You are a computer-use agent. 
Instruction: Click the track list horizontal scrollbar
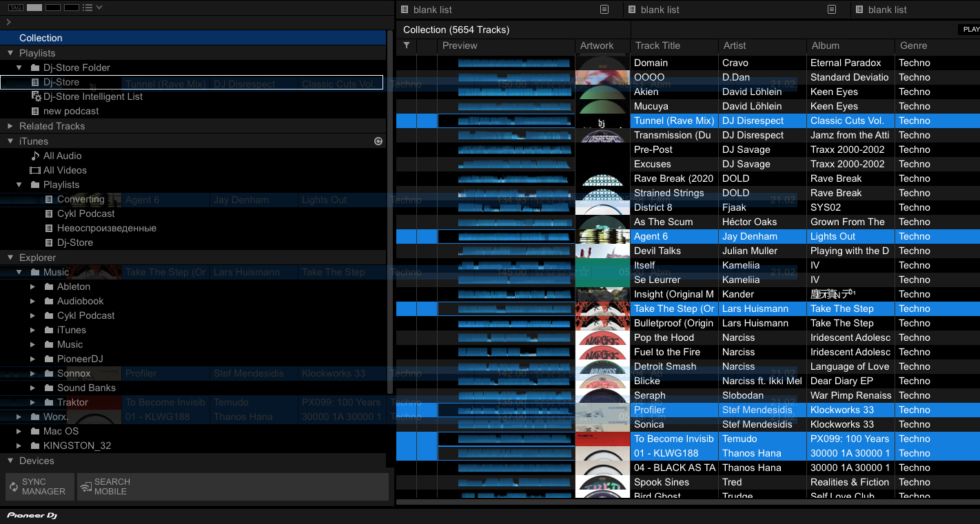689,502
